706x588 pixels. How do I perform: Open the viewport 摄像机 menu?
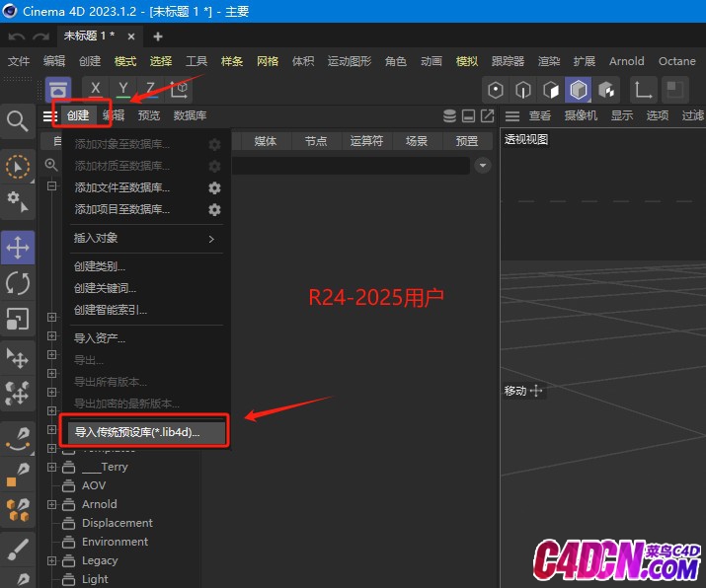click(581, 115)
